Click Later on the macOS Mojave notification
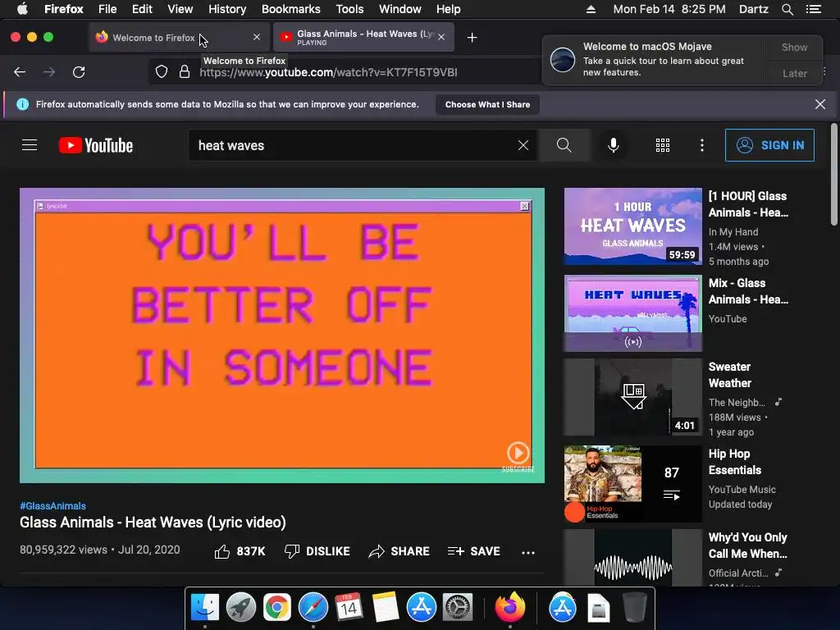 pyautogui.click(x=794, y=73)
